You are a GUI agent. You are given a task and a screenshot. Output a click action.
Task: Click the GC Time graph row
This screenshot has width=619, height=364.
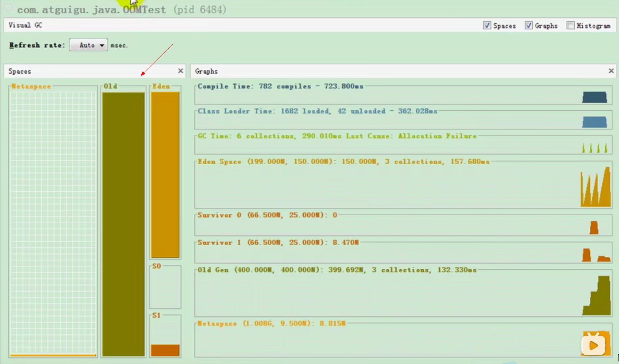(403, 144)
